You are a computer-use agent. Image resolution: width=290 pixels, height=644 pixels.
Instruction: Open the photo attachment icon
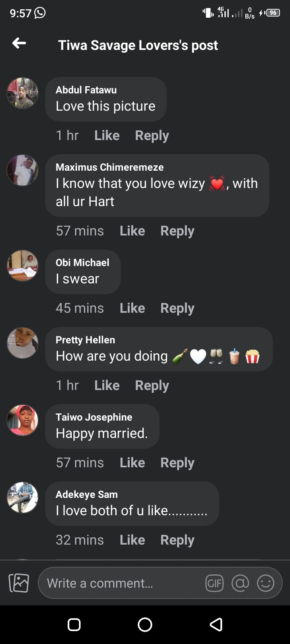19,583
